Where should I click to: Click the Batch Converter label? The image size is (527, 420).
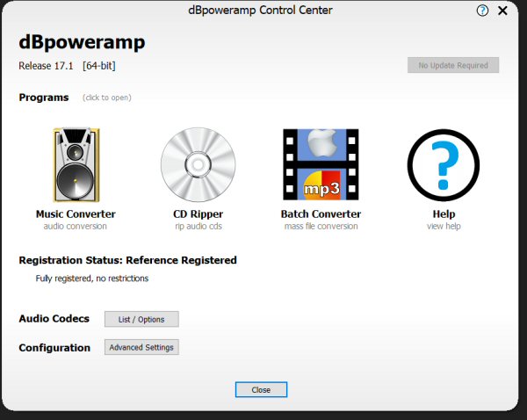click(321, 214)
